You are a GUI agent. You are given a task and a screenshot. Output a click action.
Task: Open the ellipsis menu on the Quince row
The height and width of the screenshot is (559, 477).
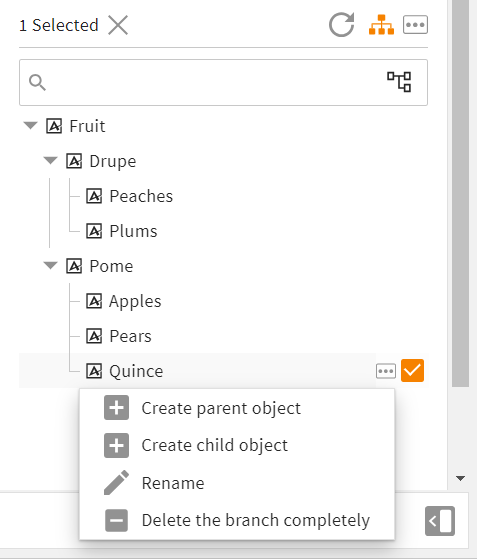(x=386, y=371)
